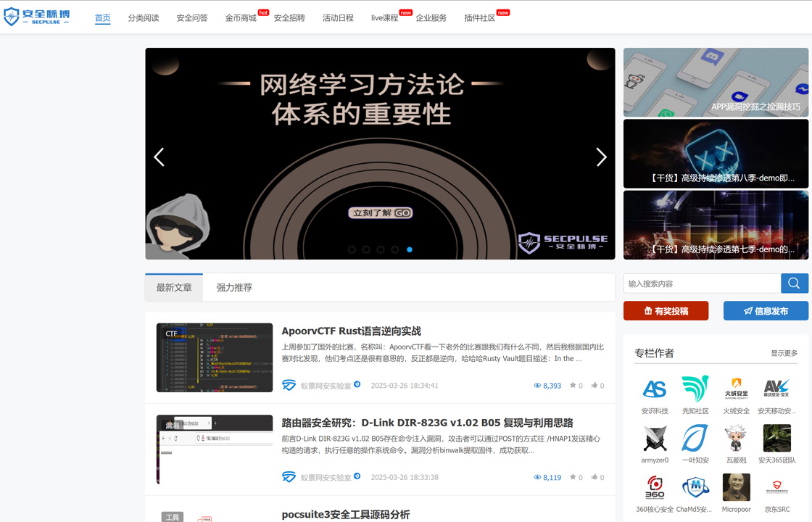
Task: Open the 360核心安全 author avatar
Action: click(x=655, y=487)
